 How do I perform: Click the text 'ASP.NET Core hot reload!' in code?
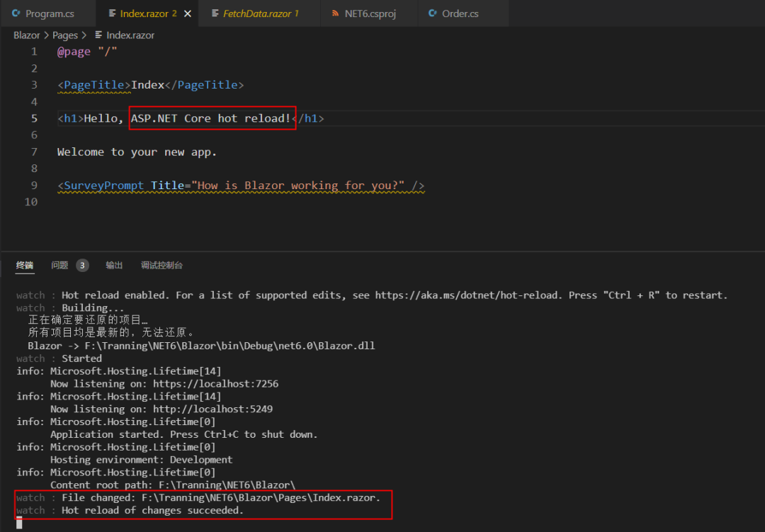(211, 118)
